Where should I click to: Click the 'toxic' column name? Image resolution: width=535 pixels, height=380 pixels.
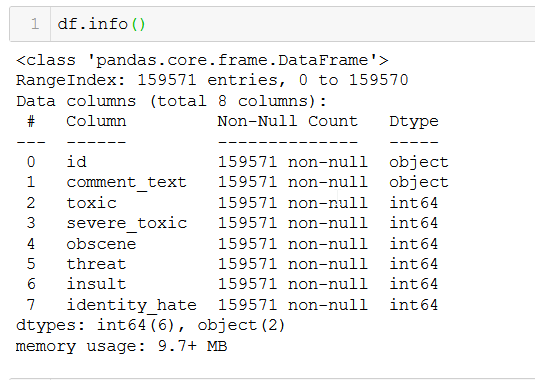pyautogui.click(x=91, y=203)
